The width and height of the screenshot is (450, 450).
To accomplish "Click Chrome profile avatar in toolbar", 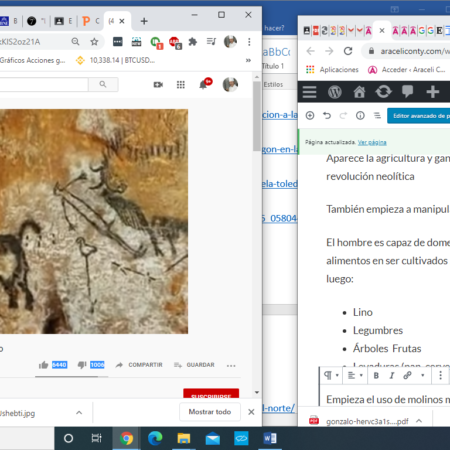I will (230, 42).
